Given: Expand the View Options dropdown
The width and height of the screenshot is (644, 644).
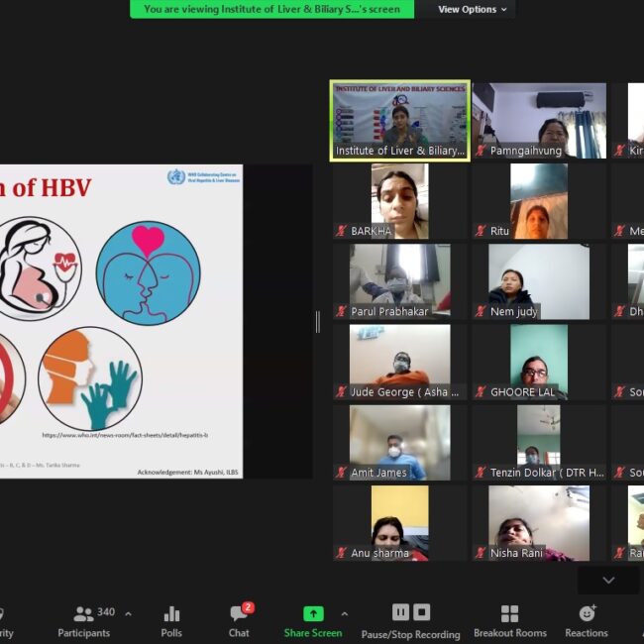Looking at the screenshot, I should (473, 9).
